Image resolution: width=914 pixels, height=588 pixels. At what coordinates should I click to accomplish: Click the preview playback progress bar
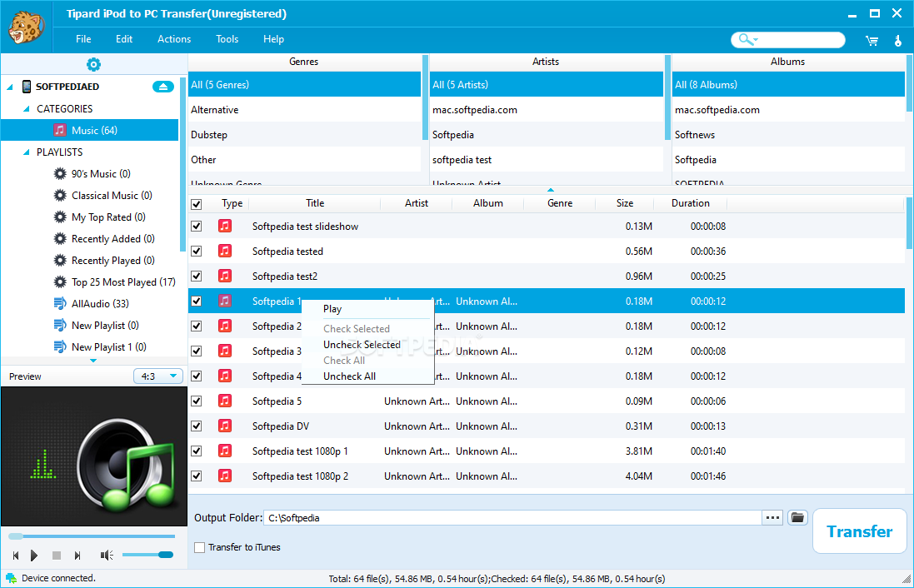pos(92,536)
